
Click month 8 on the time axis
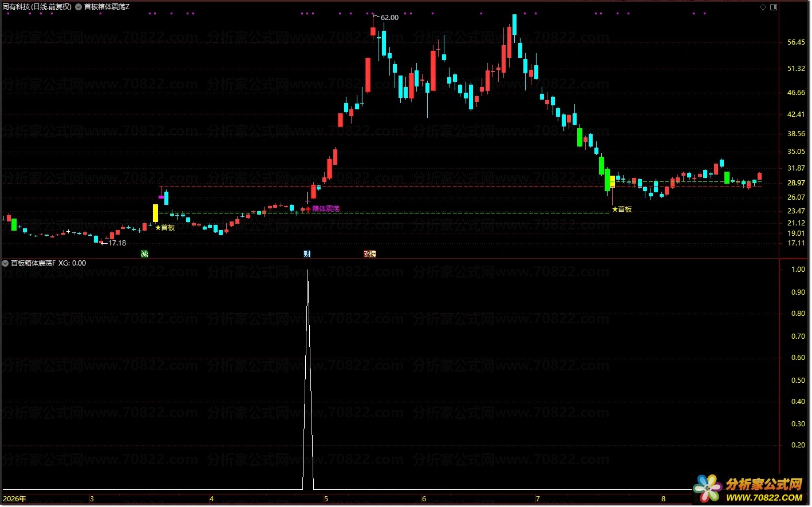(663, 499)
